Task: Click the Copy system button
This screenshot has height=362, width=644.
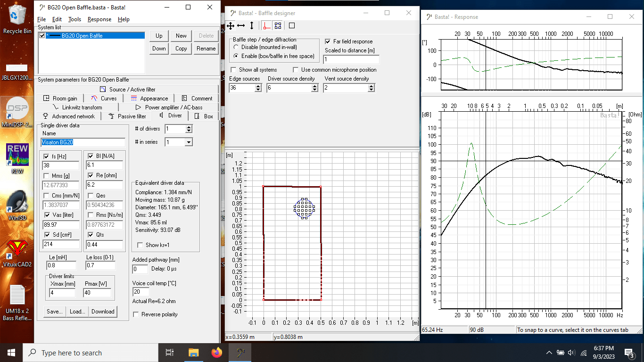Action: [182, 49]
